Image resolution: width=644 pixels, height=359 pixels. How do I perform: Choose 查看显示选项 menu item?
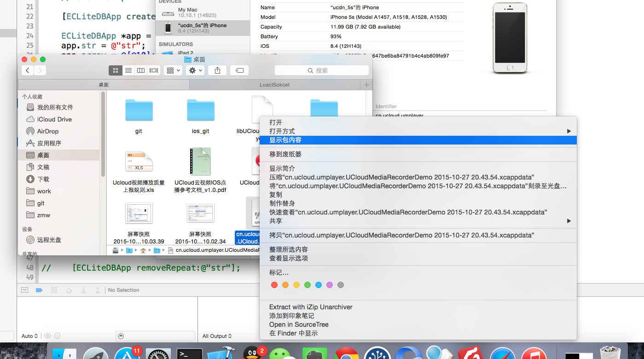289,258
